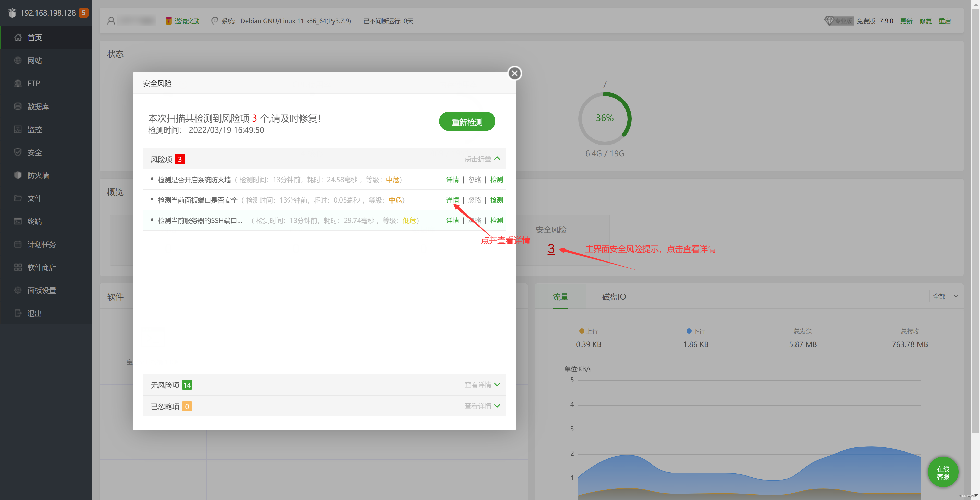
Task: Click the red 安全风险 count 3
Action: pos(551,249)
